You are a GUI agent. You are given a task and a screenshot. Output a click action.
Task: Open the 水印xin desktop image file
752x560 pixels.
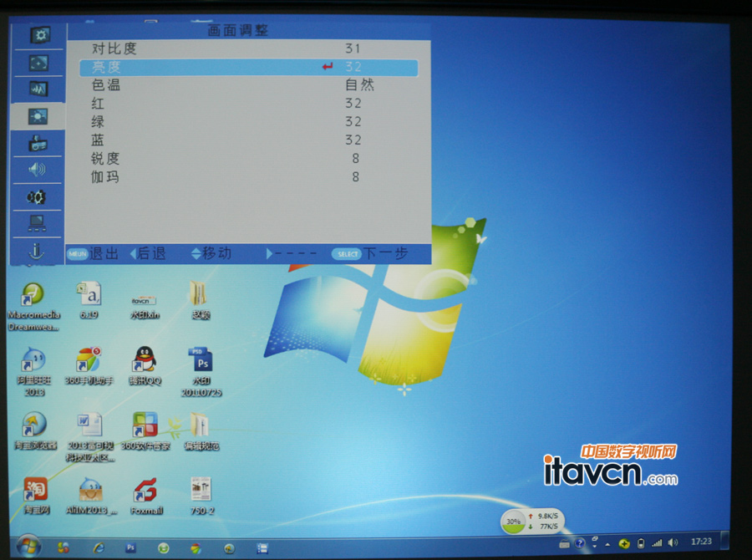(x=145, y=306)
